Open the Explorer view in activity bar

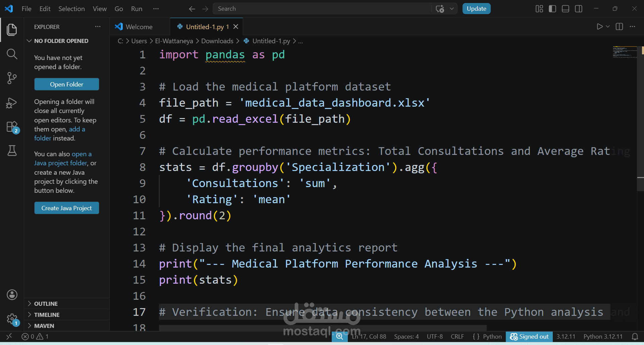(x=12, y=30)
